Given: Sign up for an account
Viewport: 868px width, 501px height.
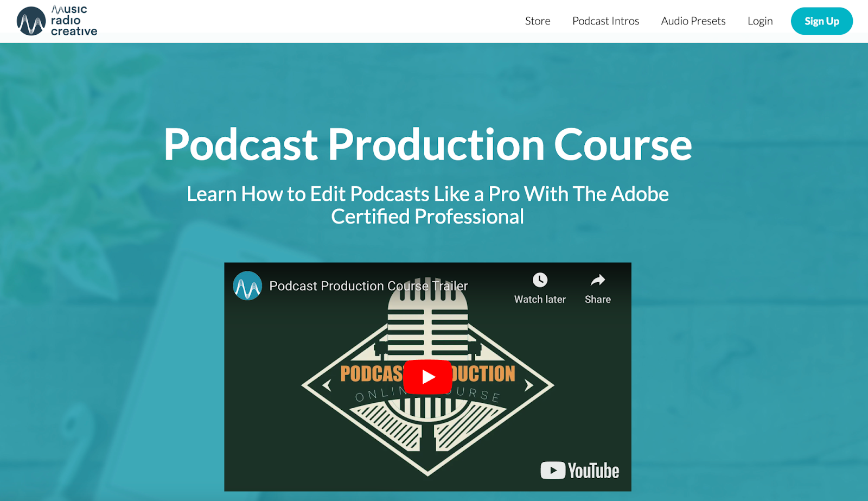Looking at the screenshot, I should (x=821, y=21).
